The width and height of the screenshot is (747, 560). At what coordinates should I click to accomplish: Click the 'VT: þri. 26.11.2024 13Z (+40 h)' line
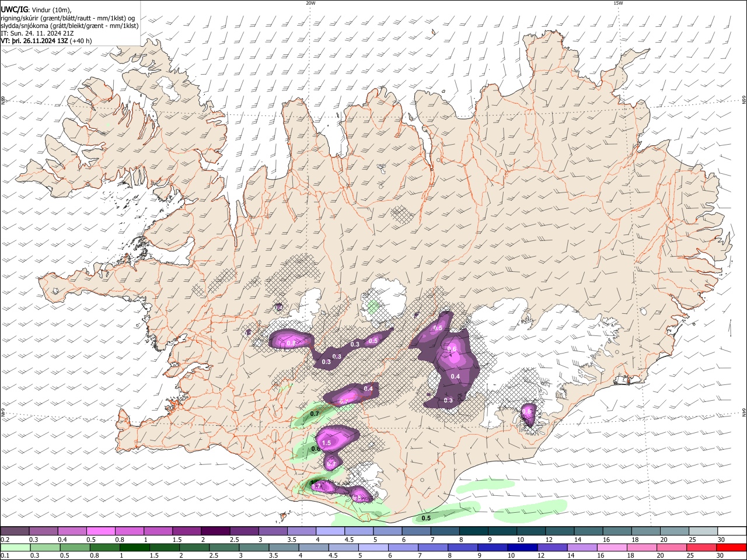47,41
